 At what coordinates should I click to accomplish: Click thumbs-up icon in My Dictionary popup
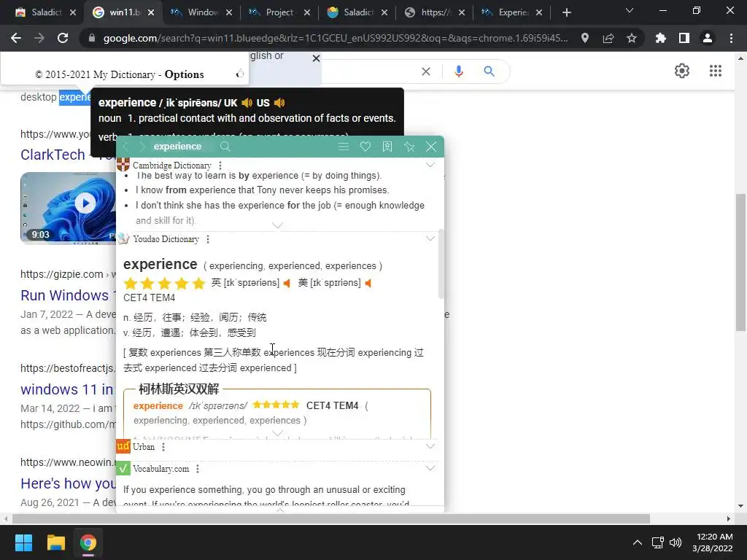[239, 74]
